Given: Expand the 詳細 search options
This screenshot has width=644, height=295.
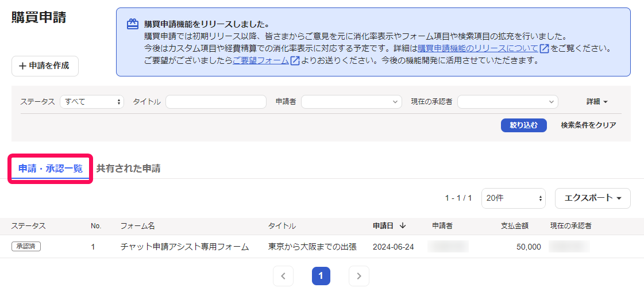Looking at the screenshot, I should point(597,102).
